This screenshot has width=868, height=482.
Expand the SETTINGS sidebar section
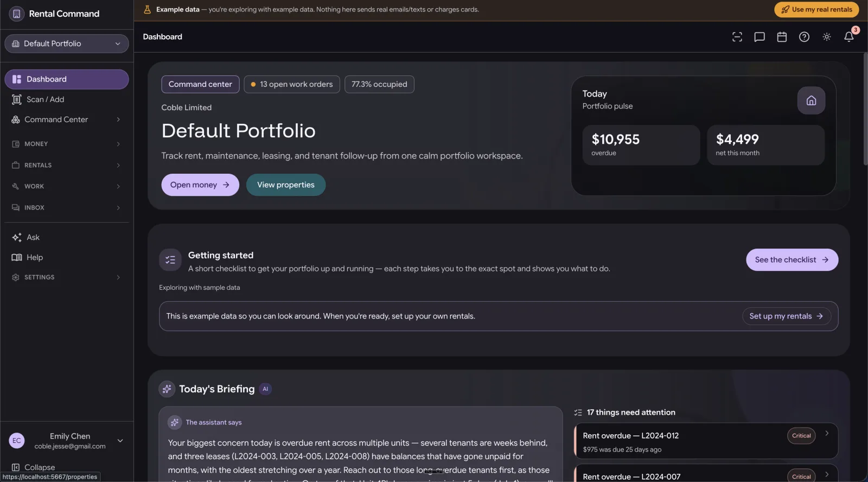click(67, 277)
